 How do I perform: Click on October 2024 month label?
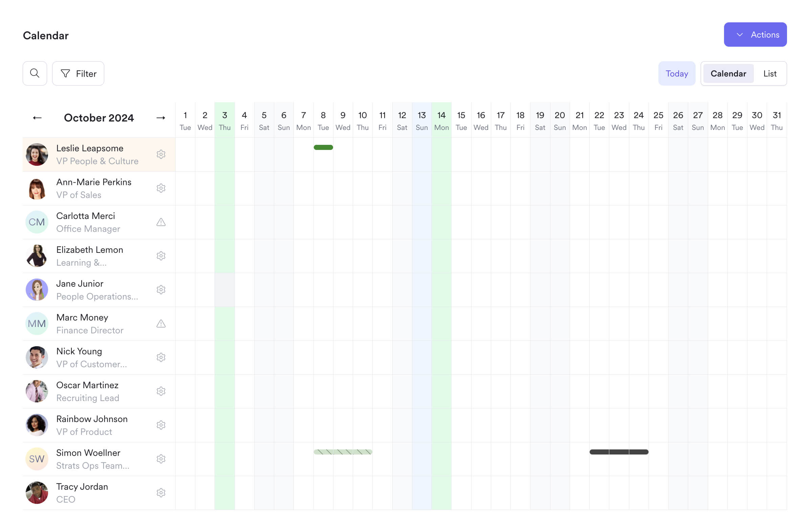coord(99,117)
